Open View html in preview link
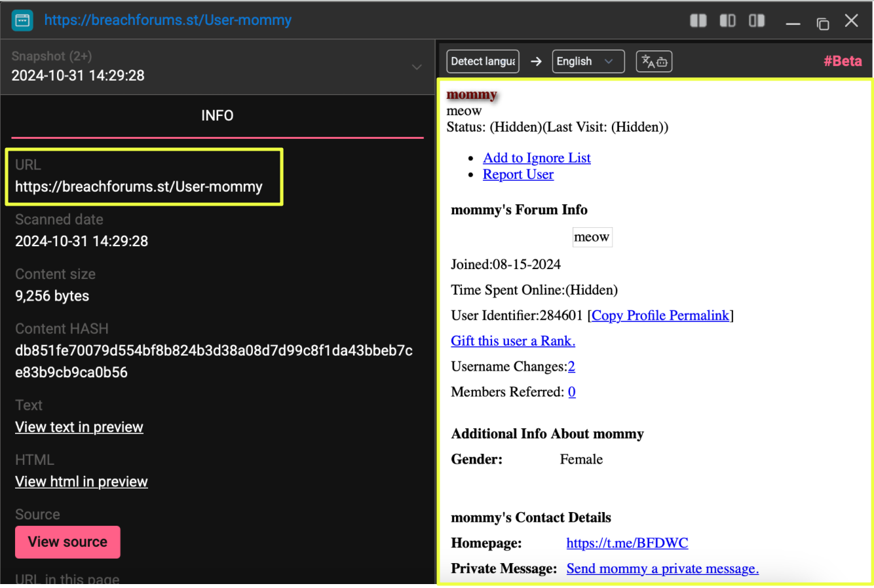This screenshot has height=588, width=874. pos(81,482)
